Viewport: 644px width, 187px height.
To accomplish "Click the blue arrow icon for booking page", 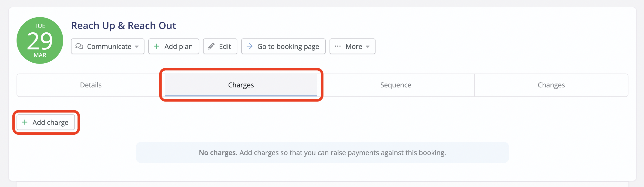I will click(x=250, y=46).
